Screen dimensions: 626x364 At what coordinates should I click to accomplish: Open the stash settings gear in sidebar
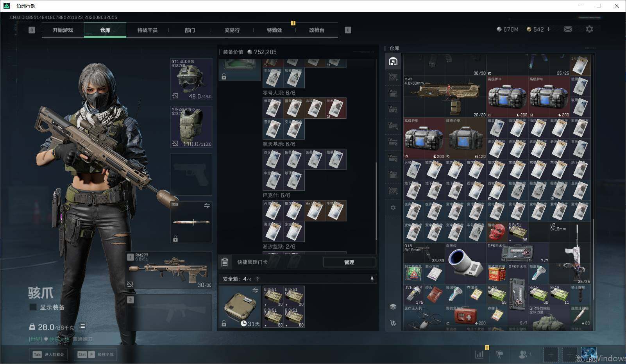coord(393,208)
